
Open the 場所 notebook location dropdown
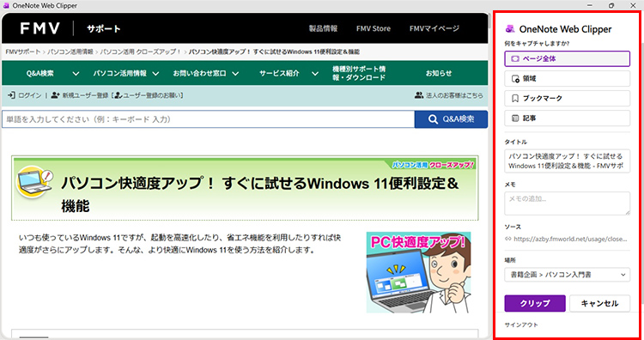[x=567, y=275]
